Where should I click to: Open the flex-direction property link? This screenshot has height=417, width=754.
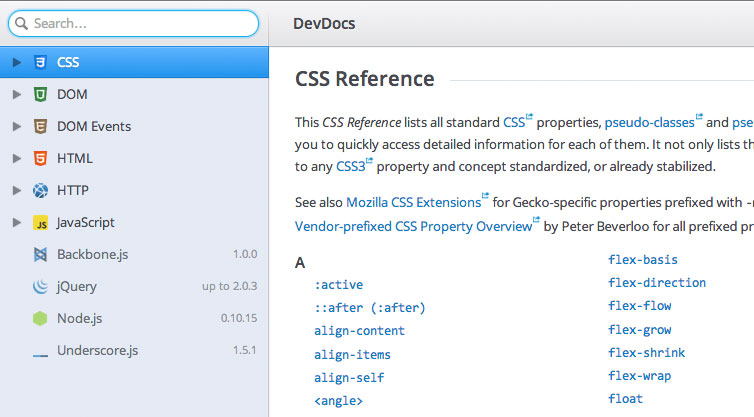point(657,283)
